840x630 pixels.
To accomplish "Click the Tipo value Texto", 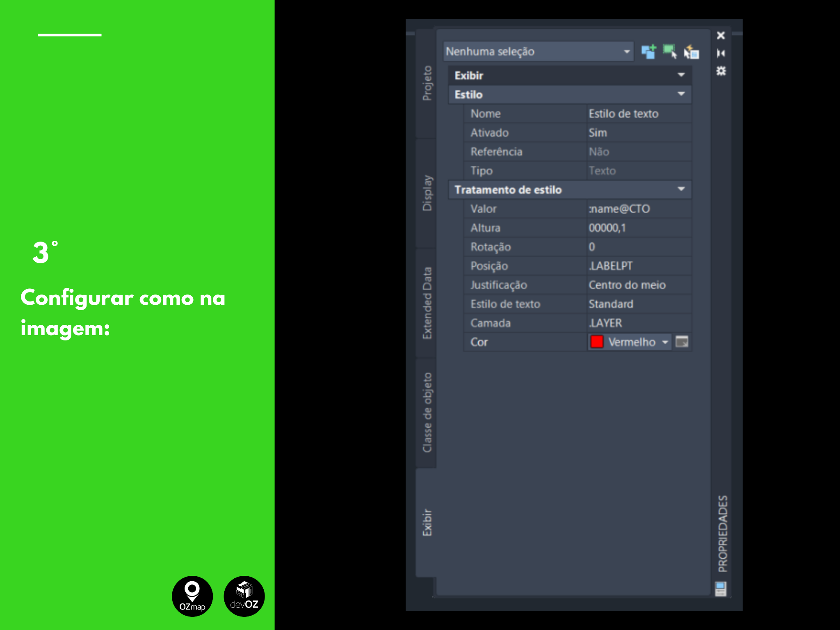I will pyautogui.click(x=639, y=171).
